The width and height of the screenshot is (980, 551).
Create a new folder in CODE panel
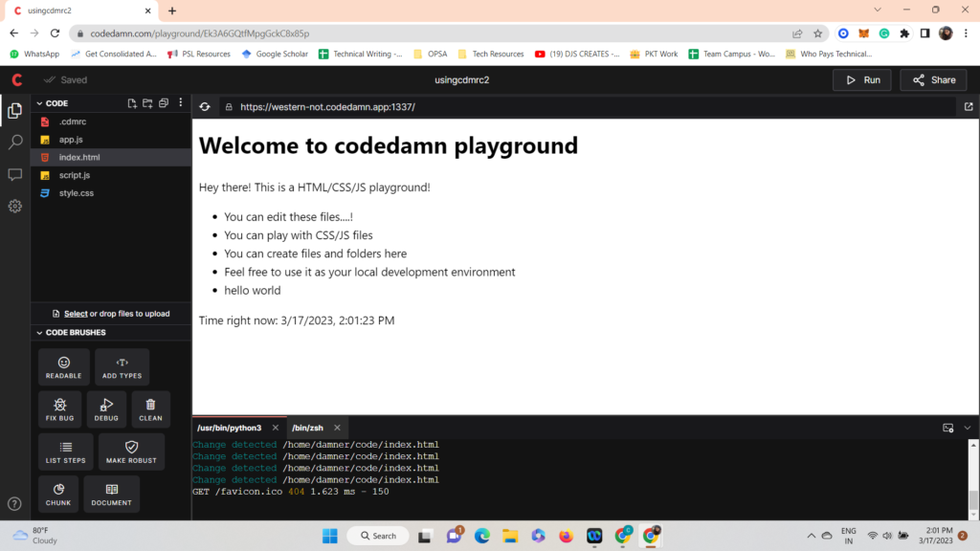coord(147,103)
